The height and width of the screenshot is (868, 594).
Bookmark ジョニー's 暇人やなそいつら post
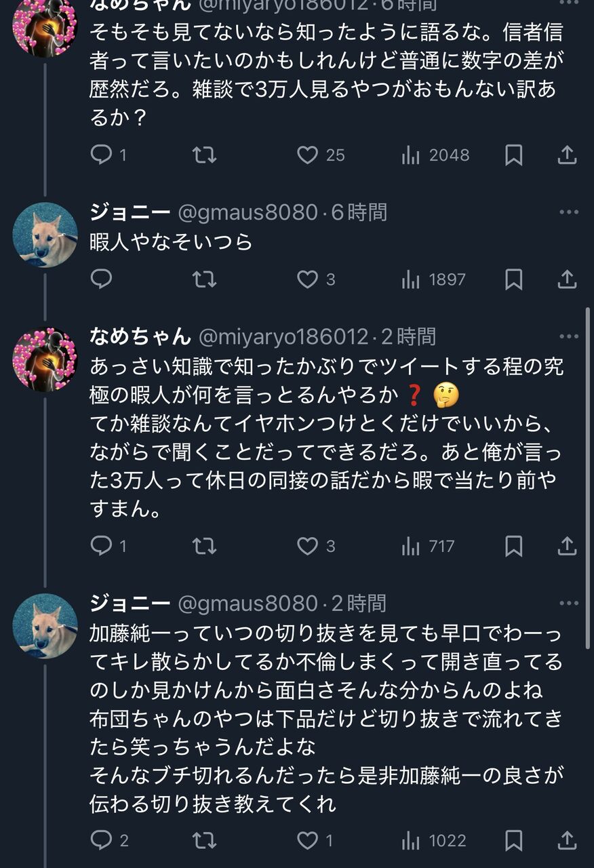pyautogui.click(x=514, y=279)
